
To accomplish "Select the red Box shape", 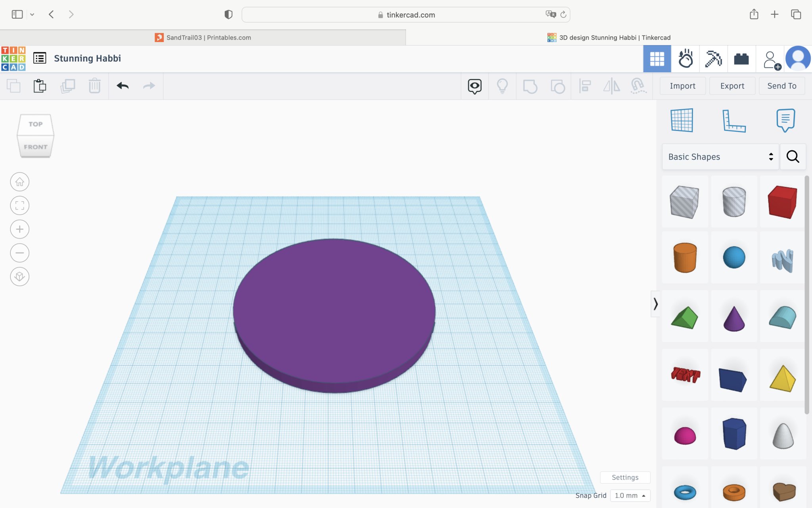I will 782,202.
